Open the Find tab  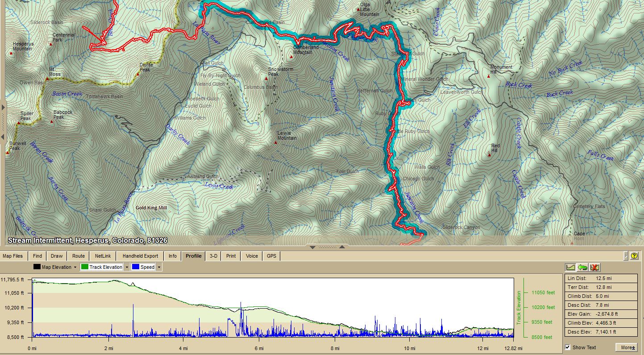pos(37,256)
